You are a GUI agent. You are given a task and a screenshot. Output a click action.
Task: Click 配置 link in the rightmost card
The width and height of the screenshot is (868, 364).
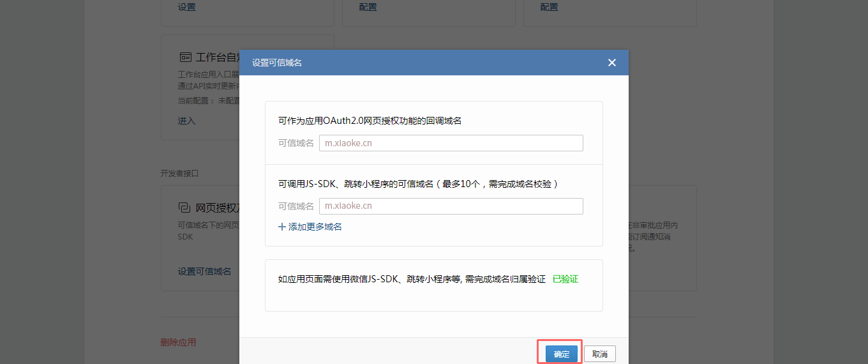click(549, 7)
